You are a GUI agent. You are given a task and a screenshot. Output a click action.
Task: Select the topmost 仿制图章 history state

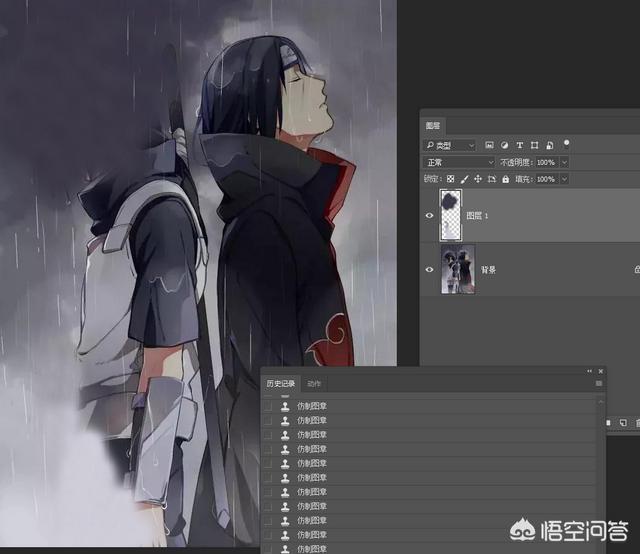click(429, 406)
